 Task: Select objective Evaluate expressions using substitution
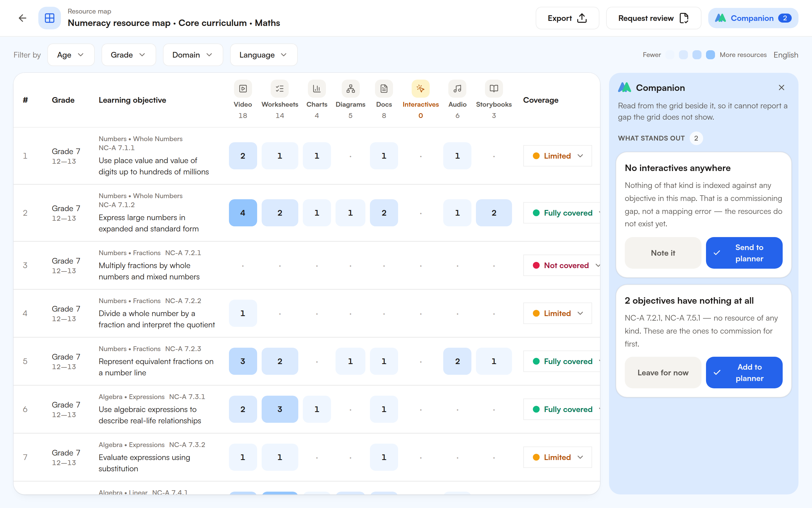(144, 463)
